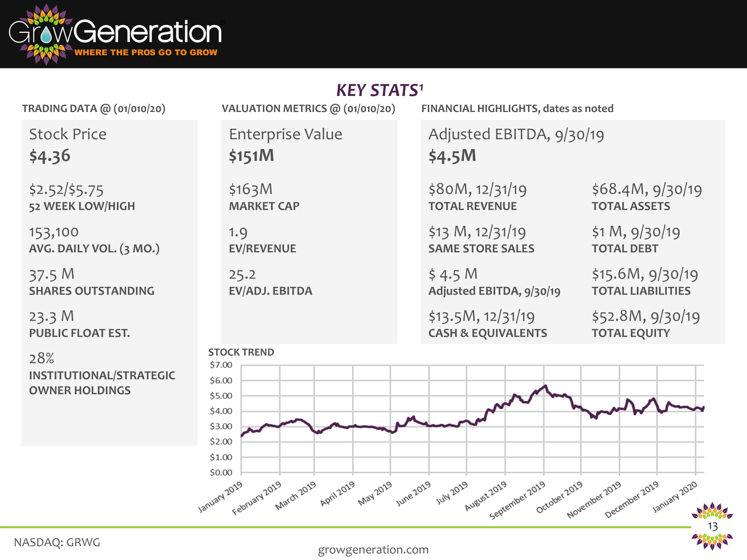Click the $151M enterprise value figure
747x560 pixels.
[251, 156]
